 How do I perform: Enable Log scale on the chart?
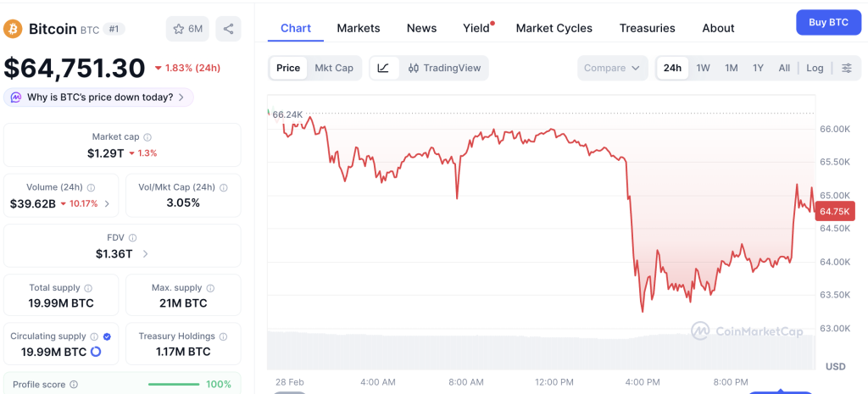tap(815, 68)
